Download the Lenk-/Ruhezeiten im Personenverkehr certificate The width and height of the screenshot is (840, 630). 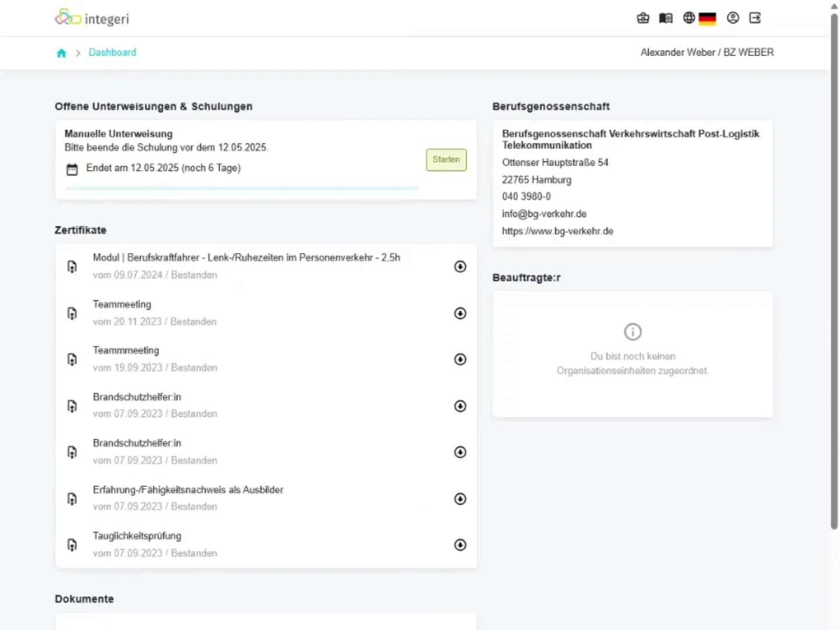460,267
